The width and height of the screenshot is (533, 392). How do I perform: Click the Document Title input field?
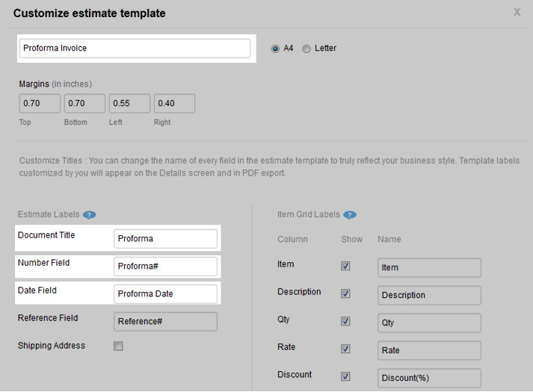[x=165, y=239]
